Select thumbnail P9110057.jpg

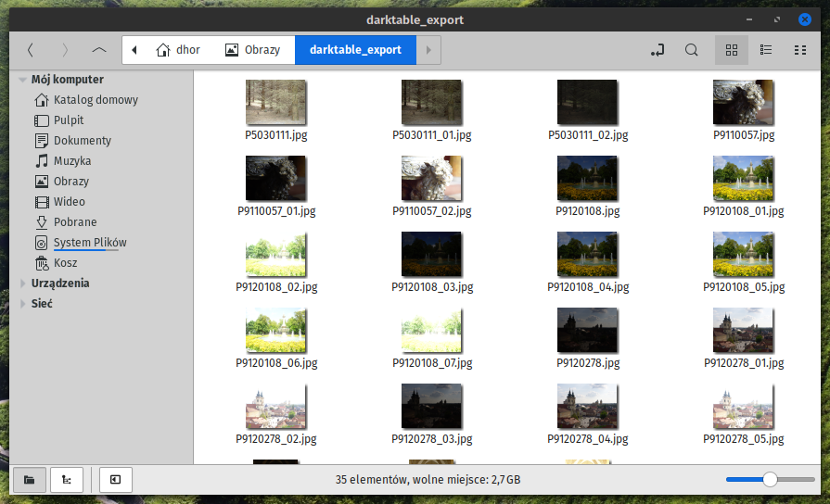743,103
